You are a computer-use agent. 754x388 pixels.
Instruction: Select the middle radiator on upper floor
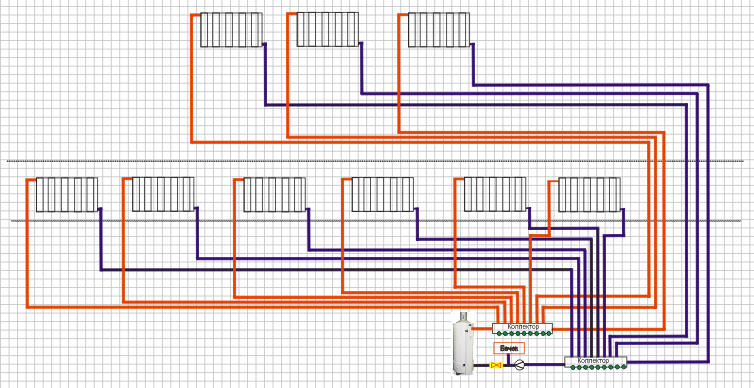[x=327, y=30]
